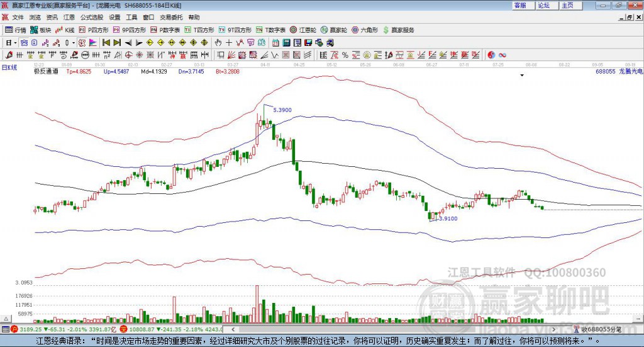Click the 客服 customer service button
The image size is (644, 347).
[523, 5]
